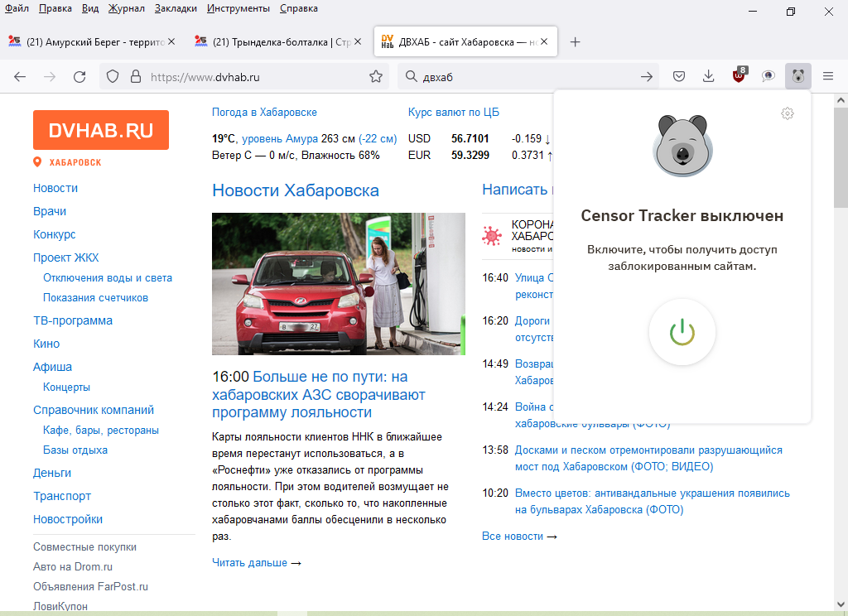Open Справочник компаний link

94,410
